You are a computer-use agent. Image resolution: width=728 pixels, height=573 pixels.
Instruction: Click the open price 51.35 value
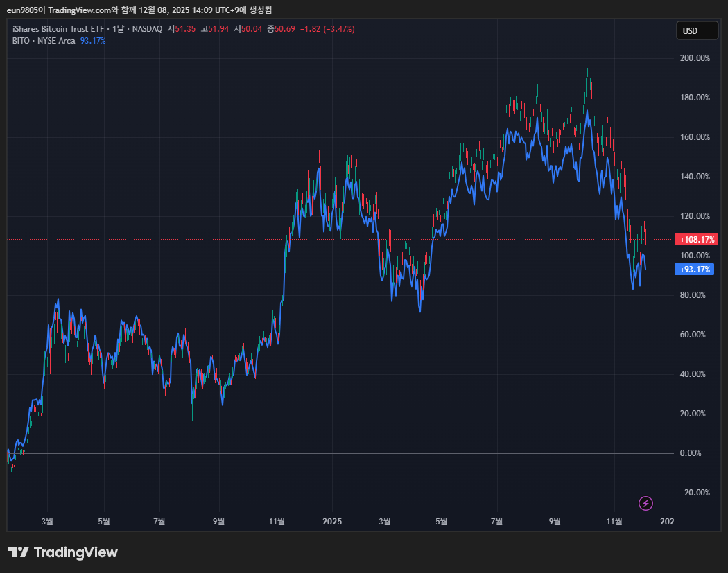click(185, 29)
